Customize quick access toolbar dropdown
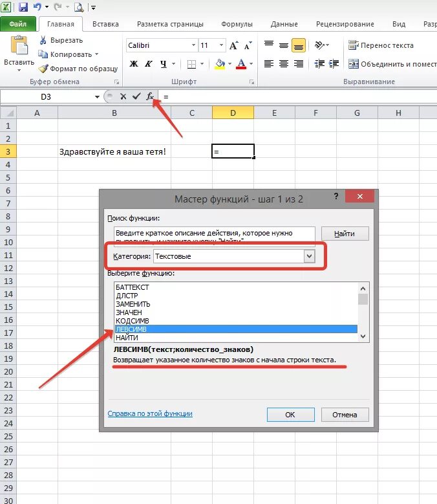437x504 pixels. [x=93, y=7]
